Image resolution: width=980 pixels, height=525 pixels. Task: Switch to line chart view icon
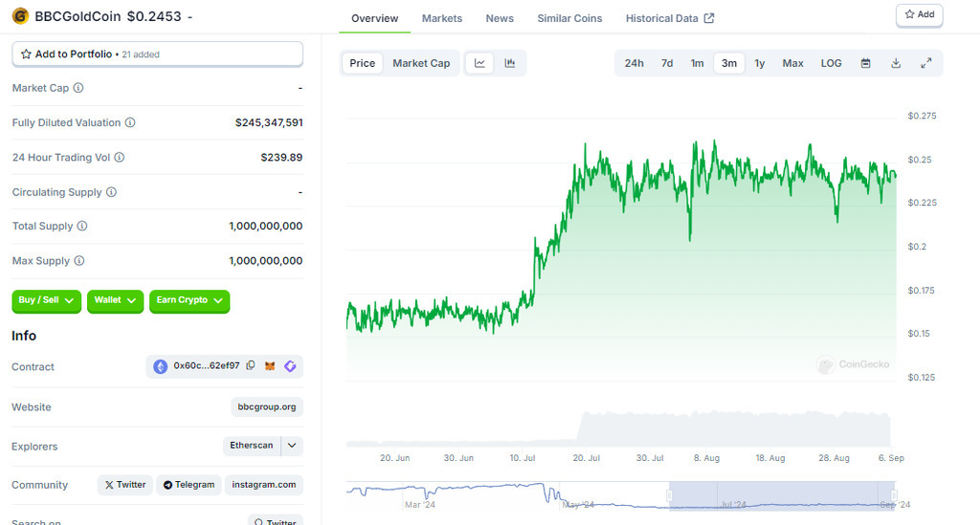point(479,63)
